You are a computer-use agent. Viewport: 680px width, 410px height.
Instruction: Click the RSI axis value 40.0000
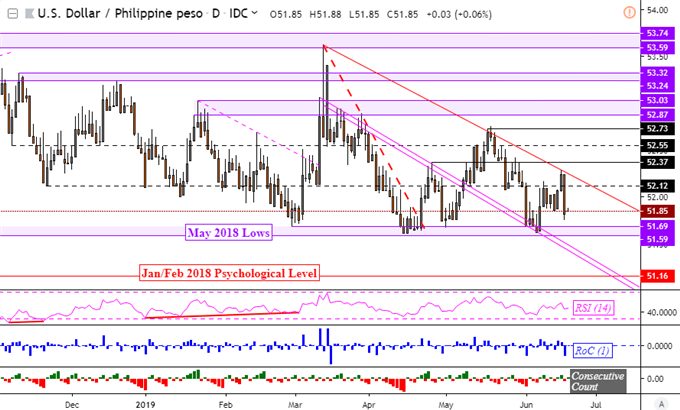click(661, 312)
